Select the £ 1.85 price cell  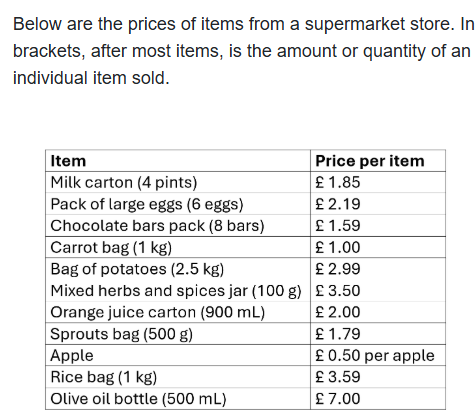point(378,182)
